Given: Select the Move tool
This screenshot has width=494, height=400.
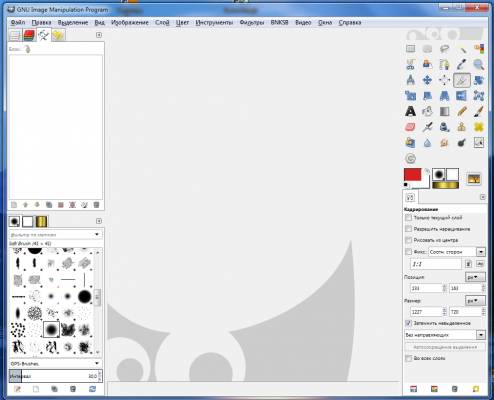Looking at the screenshot, I should coord(427,80).
